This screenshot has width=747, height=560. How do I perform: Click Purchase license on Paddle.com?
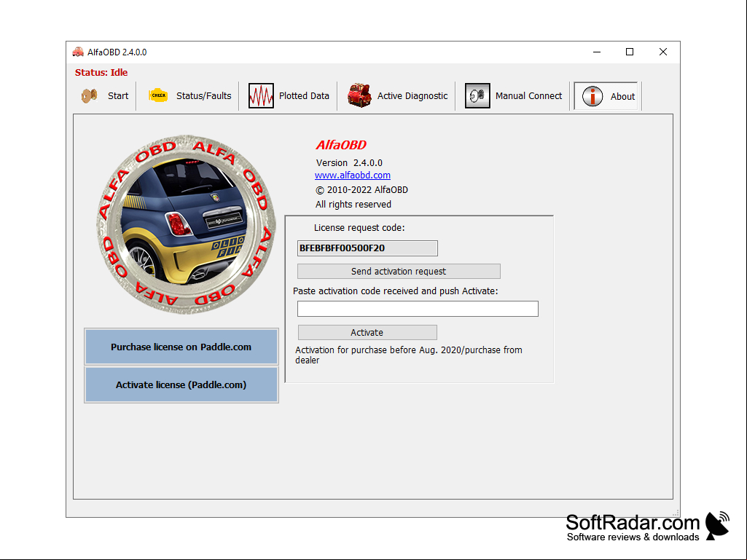pos(181,347)
